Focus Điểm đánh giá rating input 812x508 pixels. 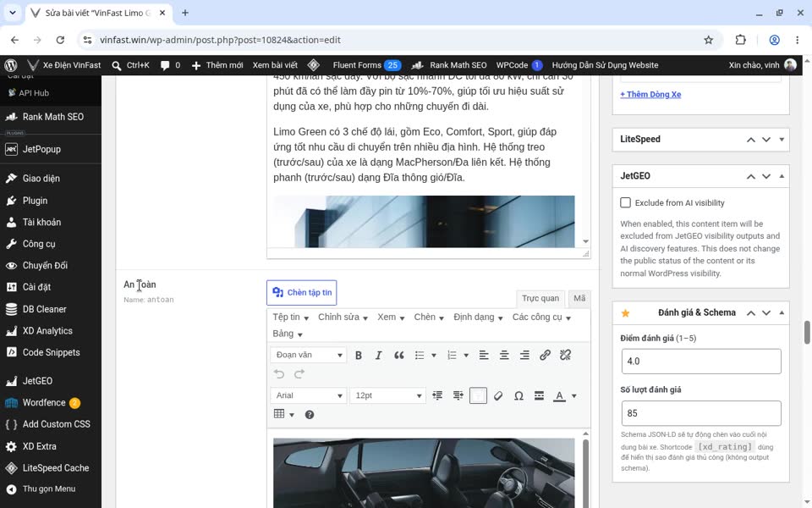(701, 362)
